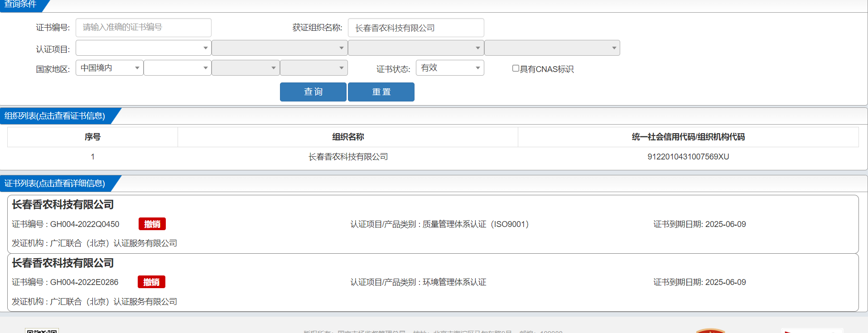This screenshot has width=868, height=333.
Task: Click the 获证组织名称 field label
Action: 317,28
